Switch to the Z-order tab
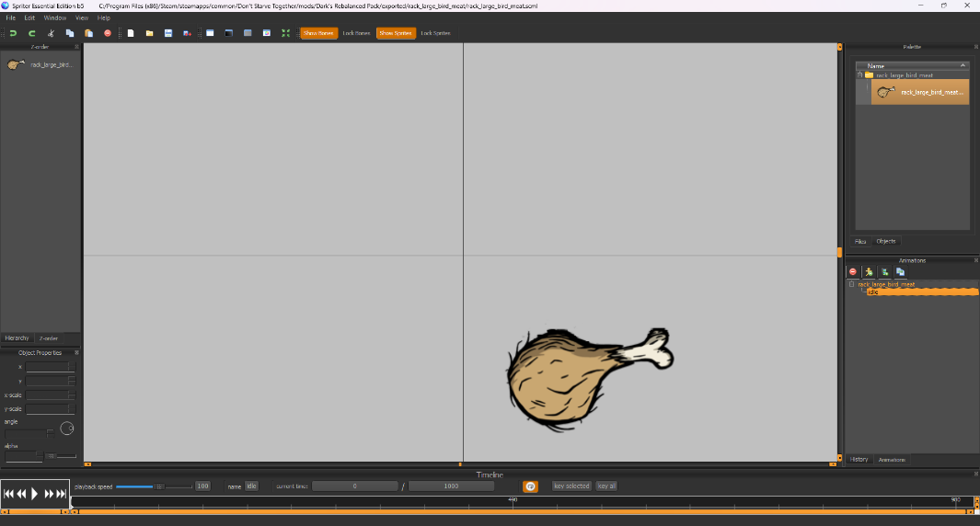Image resolution: width=980 pixels, height=526 pixels. pos(49,338)
